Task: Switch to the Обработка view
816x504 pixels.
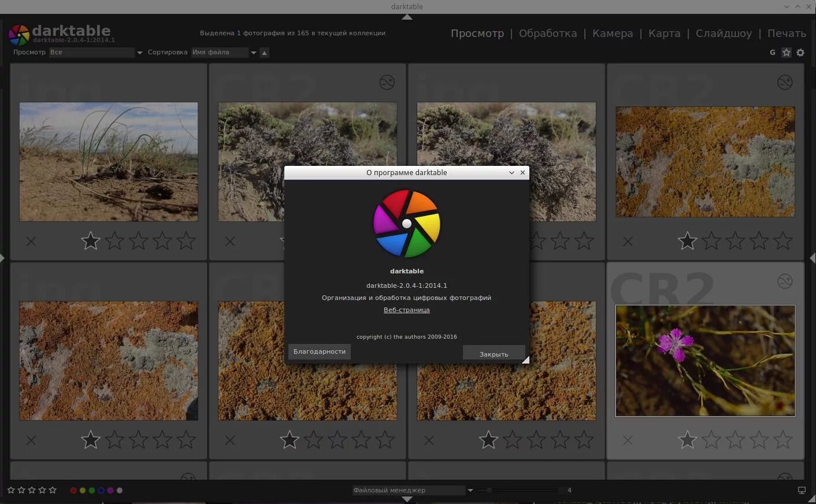Action: click(548, 34)
